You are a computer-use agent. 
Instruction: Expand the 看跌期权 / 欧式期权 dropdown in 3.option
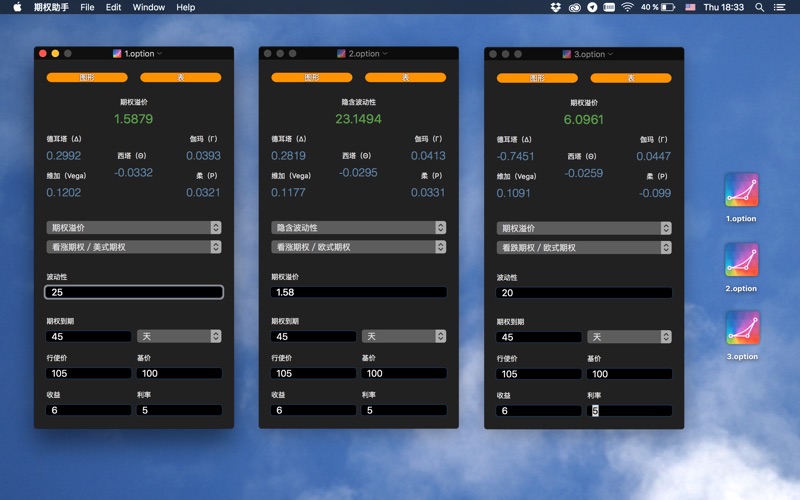[584, 247]
